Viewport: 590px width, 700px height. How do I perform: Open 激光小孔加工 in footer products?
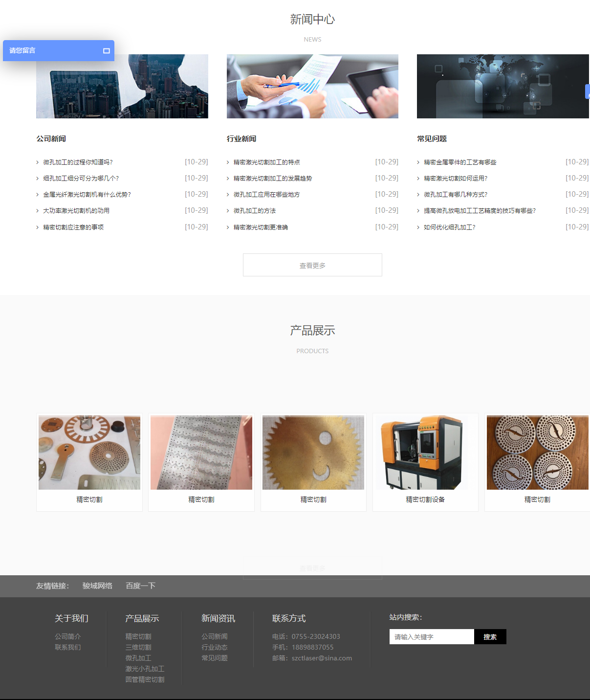click(145, 669)
